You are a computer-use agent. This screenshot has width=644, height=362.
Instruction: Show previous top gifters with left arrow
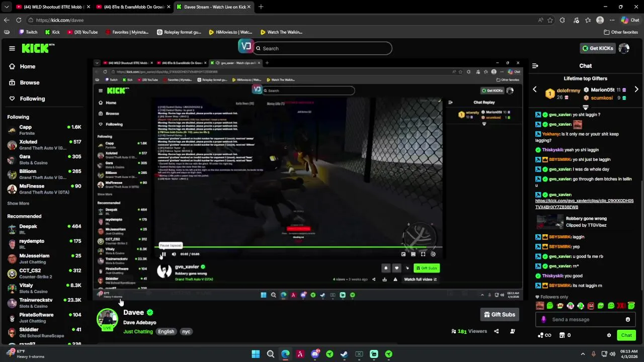535,89
